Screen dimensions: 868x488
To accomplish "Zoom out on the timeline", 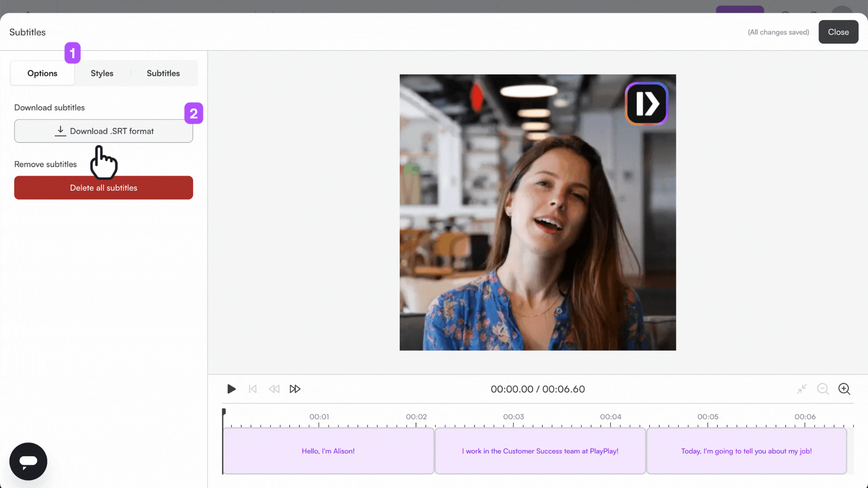I will tap(823, 389).
